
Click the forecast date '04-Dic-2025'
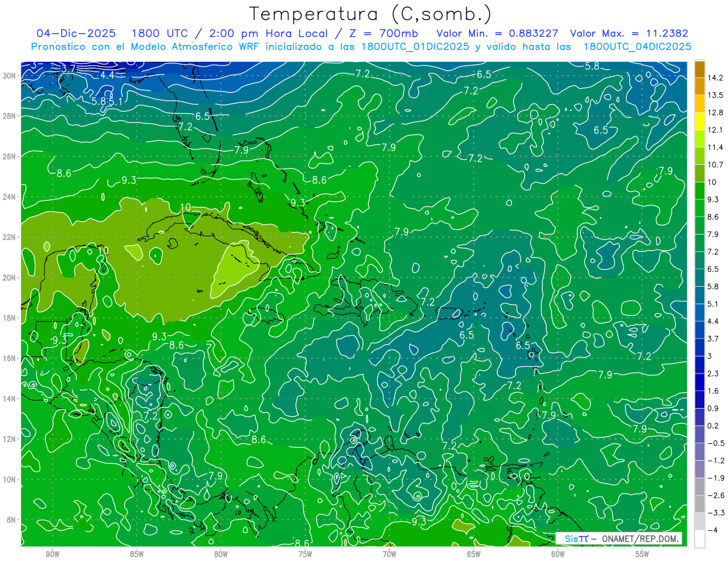(x=76, y=33)
